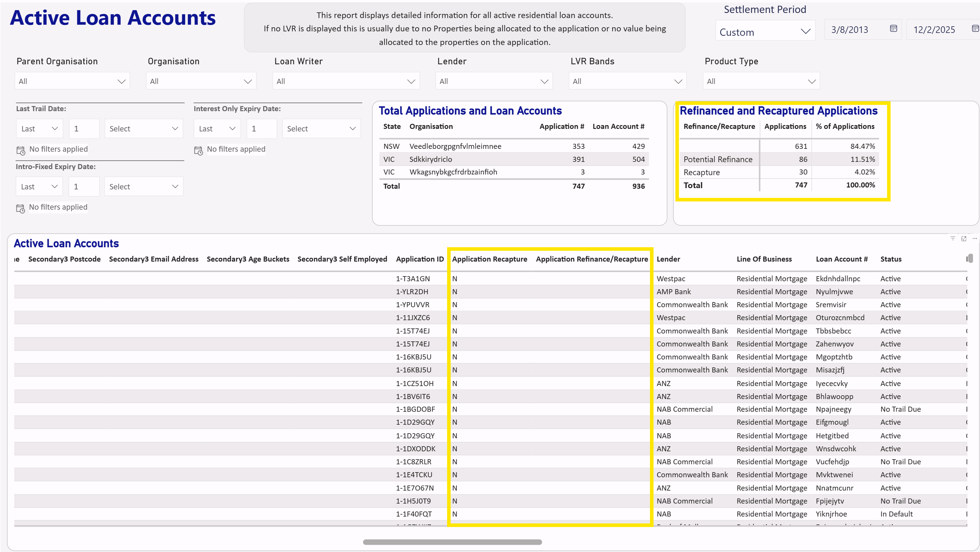
Task: Open the Product Type dropdown
Action: click(x=761, y=81)
